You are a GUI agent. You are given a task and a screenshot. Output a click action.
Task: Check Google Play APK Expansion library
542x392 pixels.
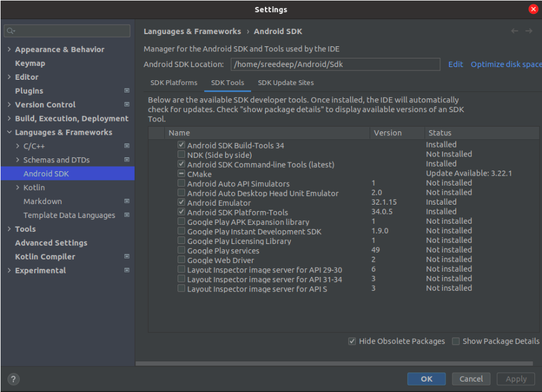(x=181, y=221)
